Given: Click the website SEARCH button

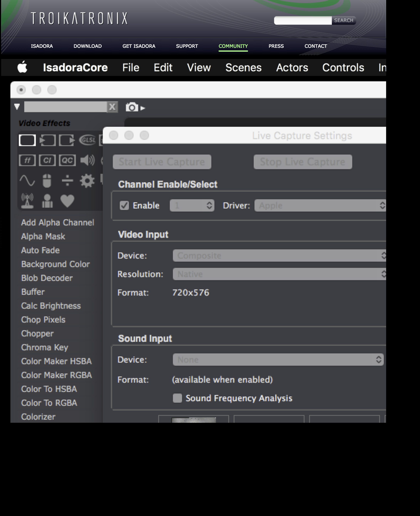Looking at the screenshot, I should coord(344,20).
